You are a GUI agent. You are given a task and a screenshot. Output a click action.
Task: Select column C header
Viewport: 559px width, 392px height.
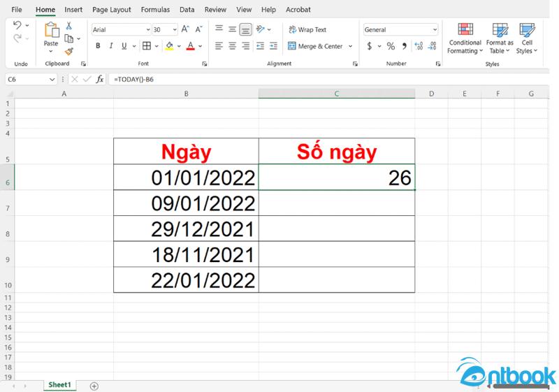[337, 94]
